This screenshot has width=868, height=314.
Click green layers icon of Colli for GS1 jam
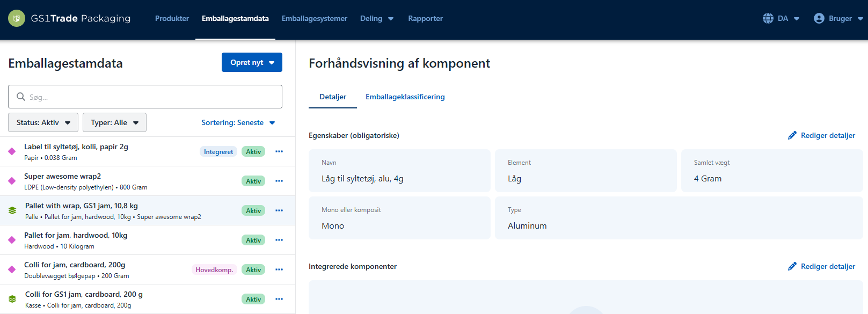(x=12, y=299)
